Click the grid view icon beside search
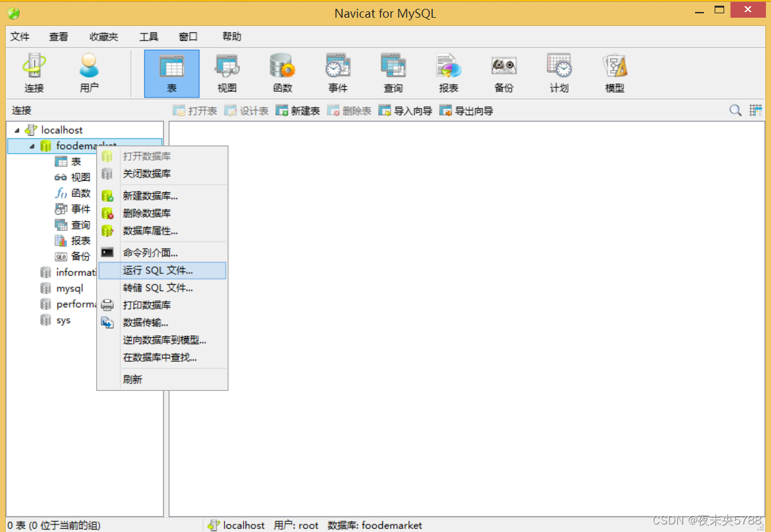This screenshot has height=532, width=771. (755, 110)
